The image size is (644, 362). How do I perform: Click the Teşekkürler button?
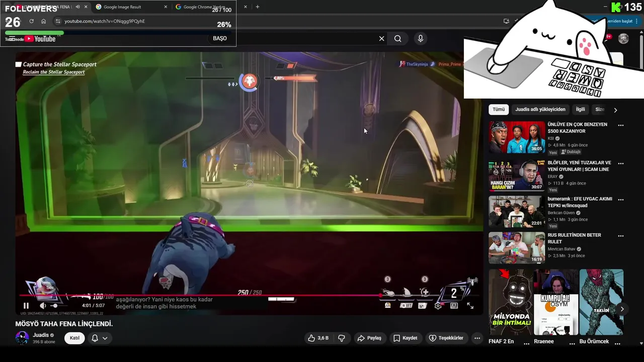[446, 338]
